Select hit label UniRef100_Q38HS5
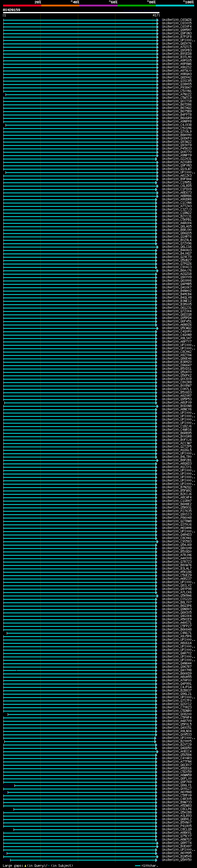197x868 pixels. [x=177, y=84]
